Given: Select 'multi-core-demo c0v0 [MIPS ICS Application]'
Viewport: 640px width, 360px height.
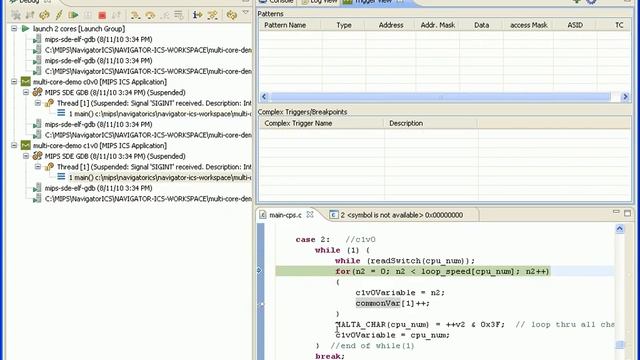Looking at the screenshot, I should [x=100, y=82].
